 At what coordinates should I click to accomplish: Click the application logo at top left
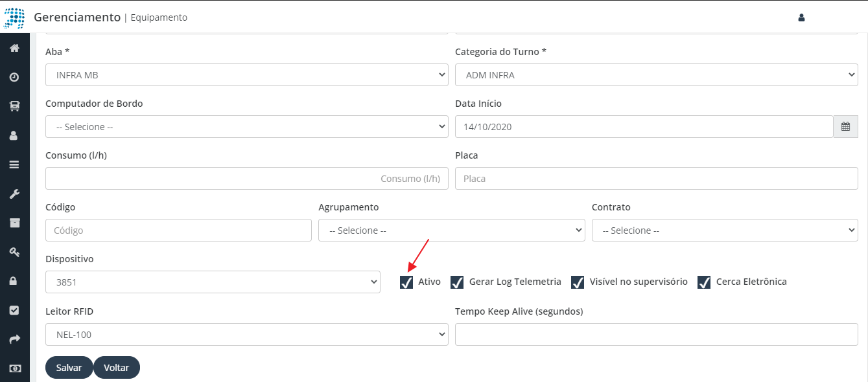click(14, 17)
